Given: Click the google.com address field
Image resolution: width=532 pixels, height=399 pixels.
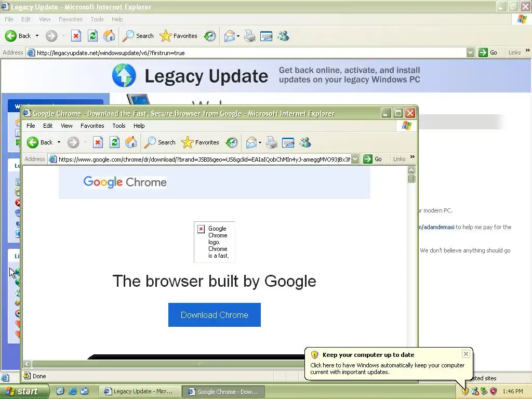Looking at the screenshot, I should coord(204,159).
